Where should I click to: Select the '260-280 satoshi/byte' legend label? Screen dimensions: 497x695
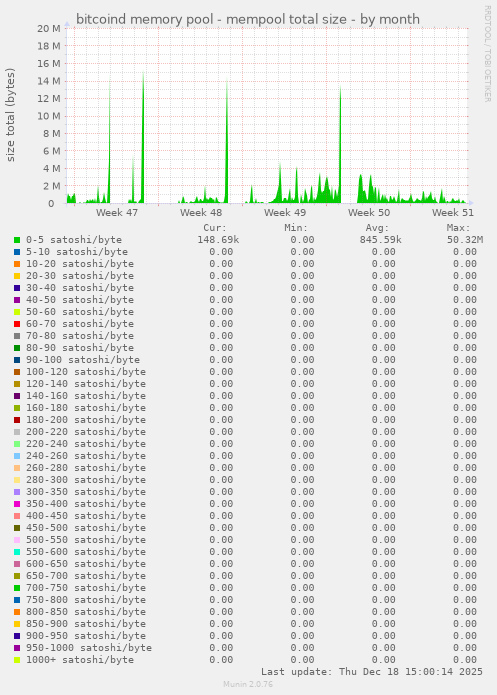coord(86,468)
